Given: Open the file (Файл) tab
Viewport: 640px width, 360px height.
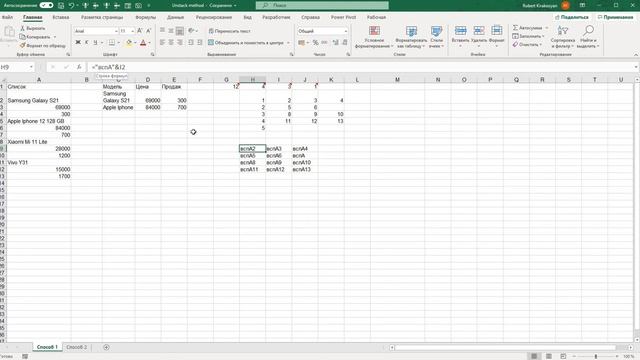Looking at the screenshot, I should [x=7, y=17].
